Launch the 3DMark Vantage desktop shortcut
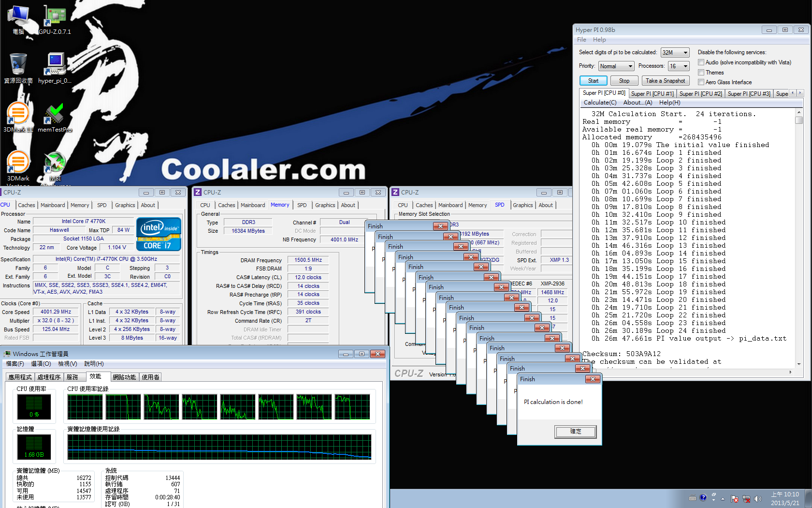 pos(18,167)
